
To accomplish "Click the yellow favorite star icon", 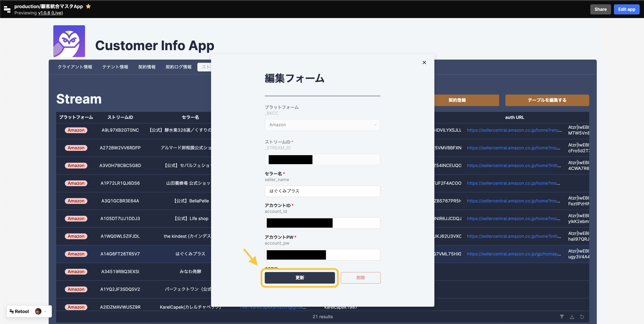I will click(88, 6).
